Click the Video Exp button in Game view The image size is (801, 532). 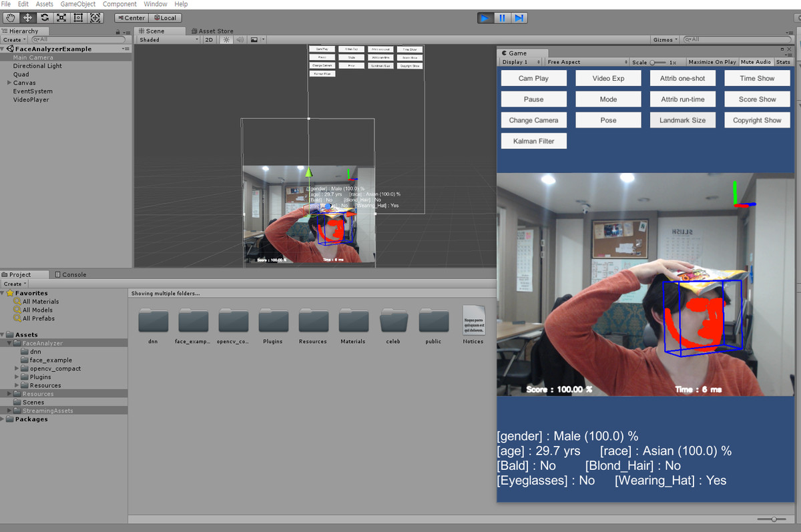(608, 78)
